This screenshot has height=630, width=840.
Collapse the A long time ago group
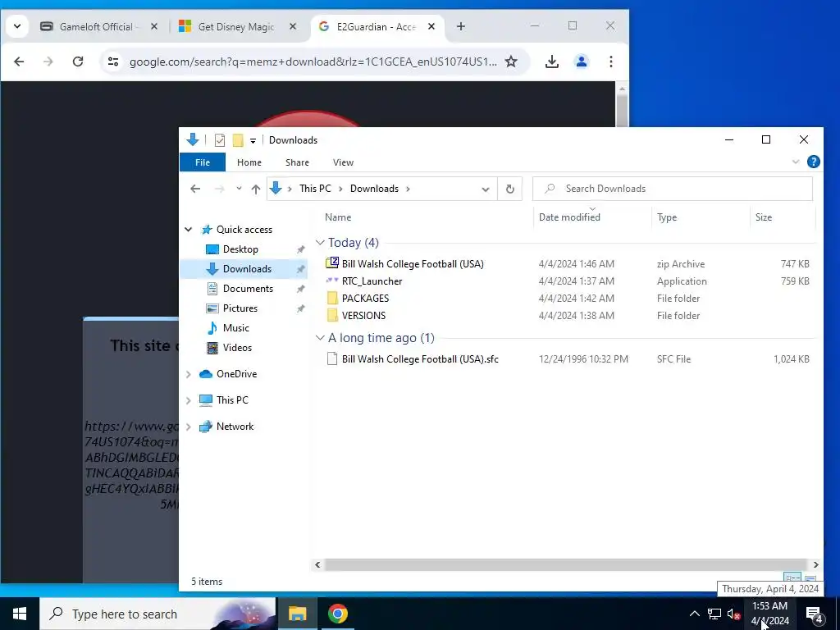pos(320,338)
